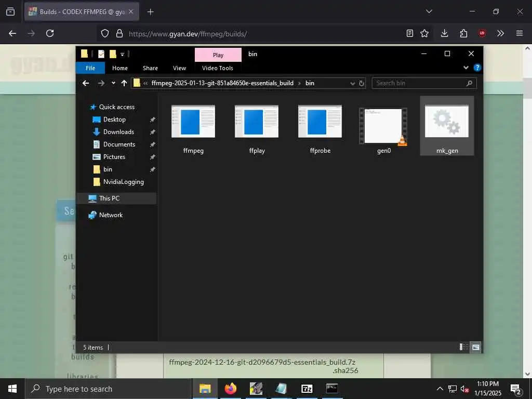Viewport: 532px width, 399px height.
Task: Select Network in navigation pane
Action: [111, 215]
